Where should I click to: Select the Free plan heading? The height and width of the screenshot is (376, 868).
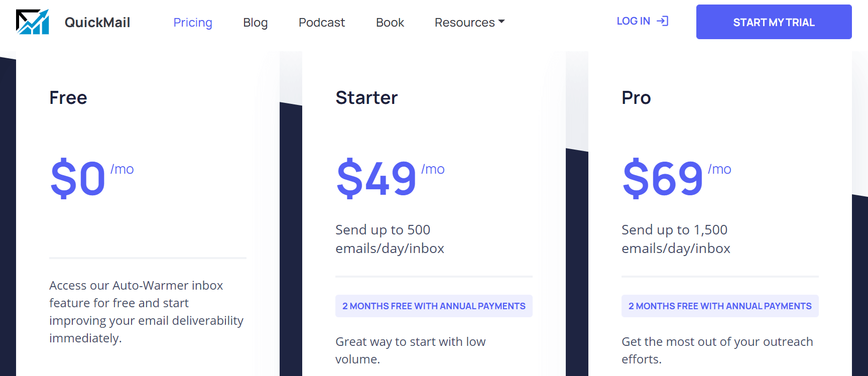click(x=68, y=97)
